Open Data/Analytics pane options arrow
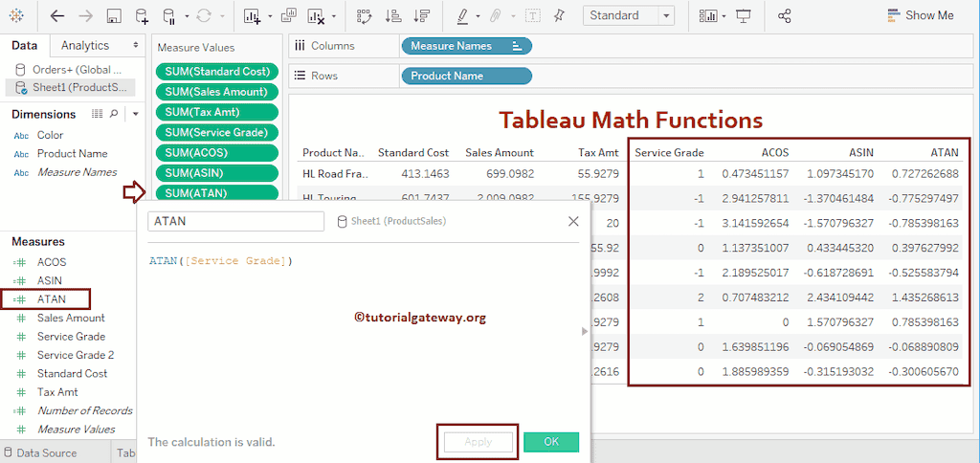 (x=136, y=45)
